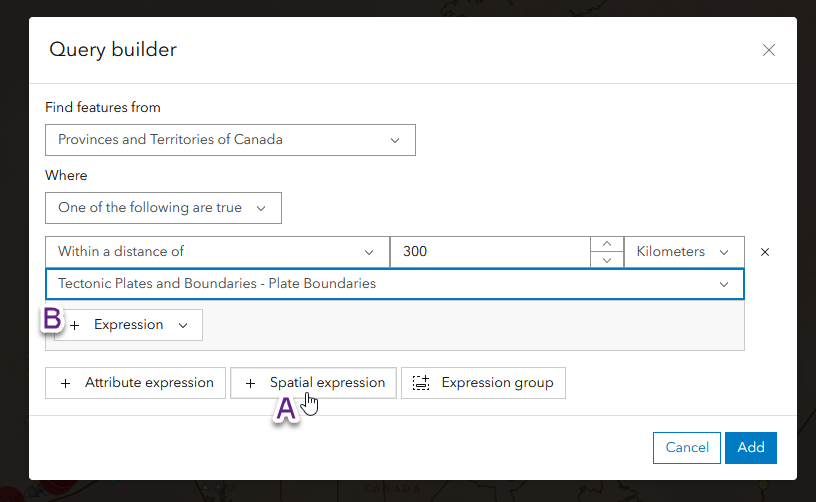Cancel the query builder
The width and height of the screenshot is (816, 502).
pos(686,448)
